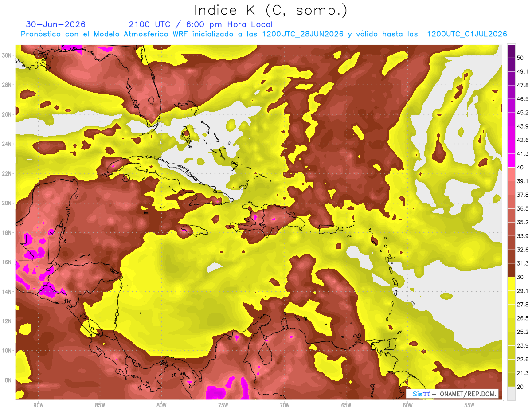Click the darkest purple colorbar segment above 50
The image size is (532, 411).
[x=511, y=51]
